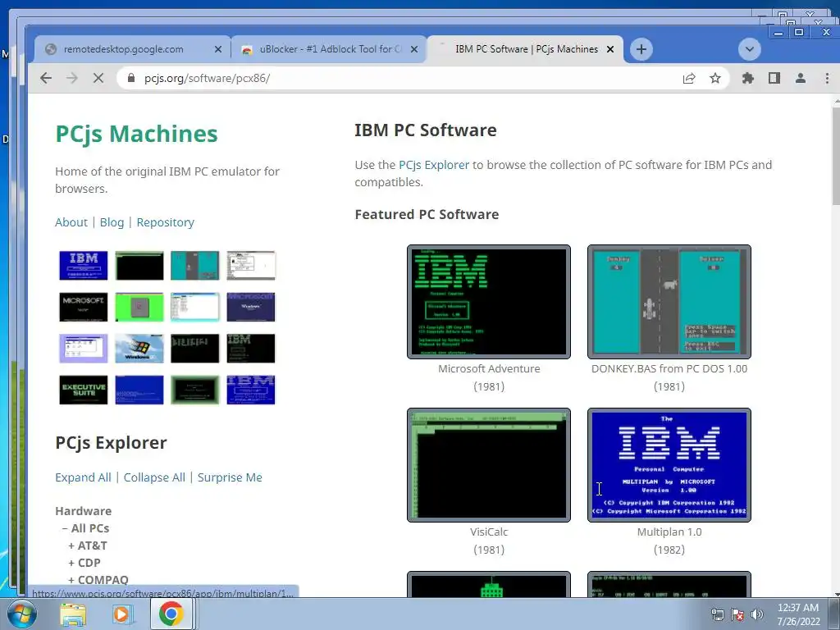Open bright green sidebar thumbnail
Image resolution: width=840 pixels, height=630 pixels.
[x=139, y=307]
